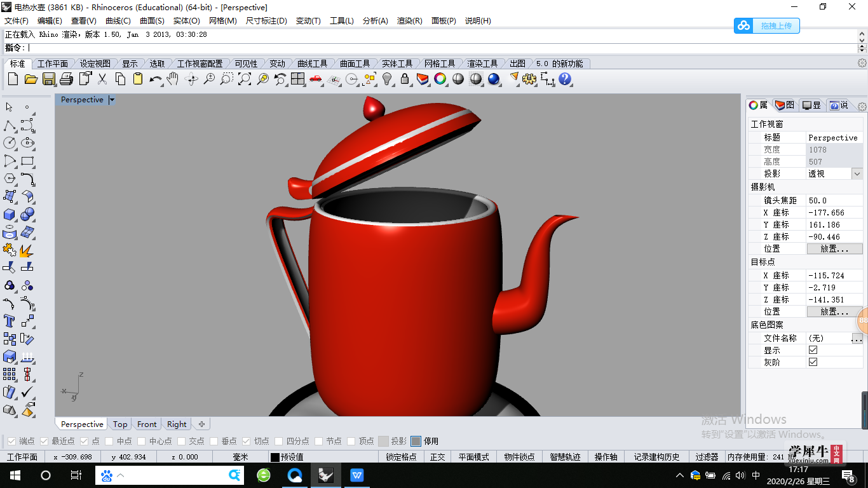Toggle 正交 mode in the status bar
The height and width of the screenshot is (488, 868).
point(438,457)
